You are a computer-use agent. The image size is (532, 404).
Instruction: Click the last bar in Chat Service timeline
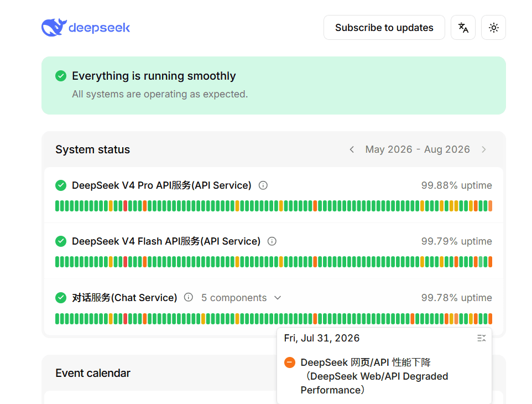[x=491, y=319]
